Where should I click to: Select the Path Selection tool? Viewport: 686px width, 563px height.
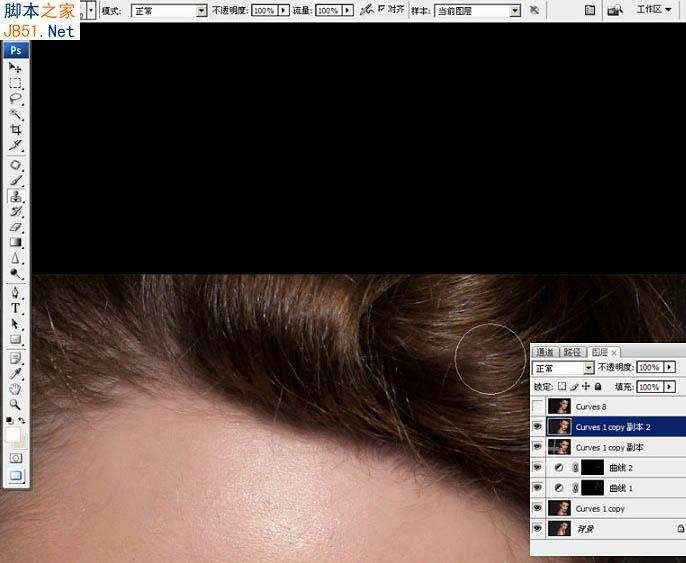tap(15, 324)
